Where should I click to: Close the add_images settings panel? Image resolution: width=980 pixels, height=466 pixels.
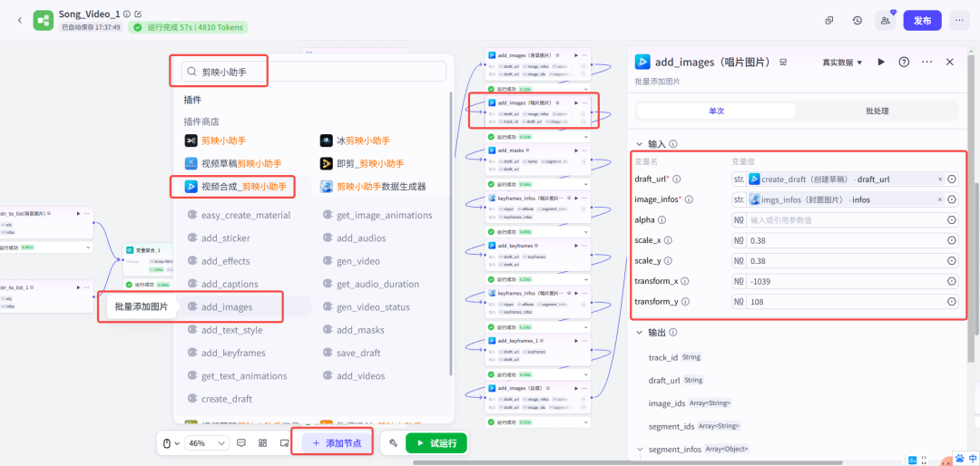[x=950, y=62]
